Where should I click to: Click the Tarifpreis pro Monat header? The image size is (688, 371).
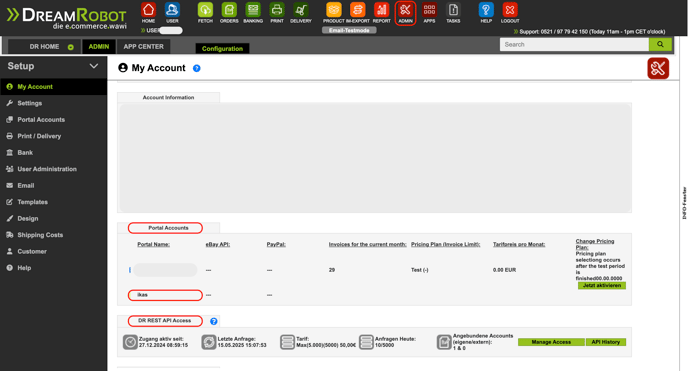519,244
